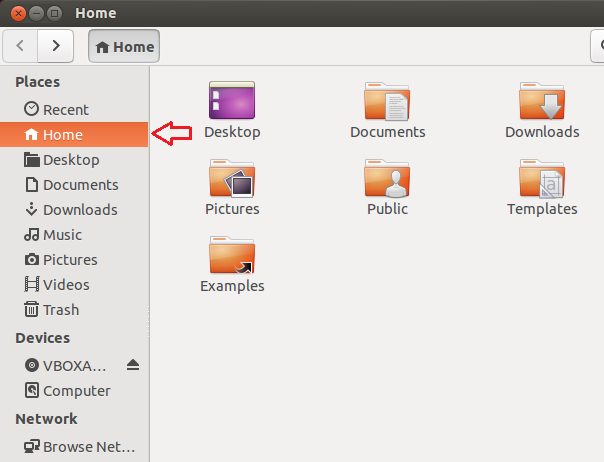Select Pictures in the sidebar
The height and width of the screenshot is (462, 604).
click(74, 260)
